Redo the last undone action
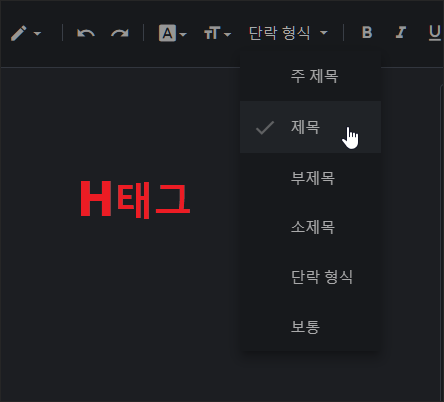The height and width of the screenshot is (402, 444). coord(120,33)
